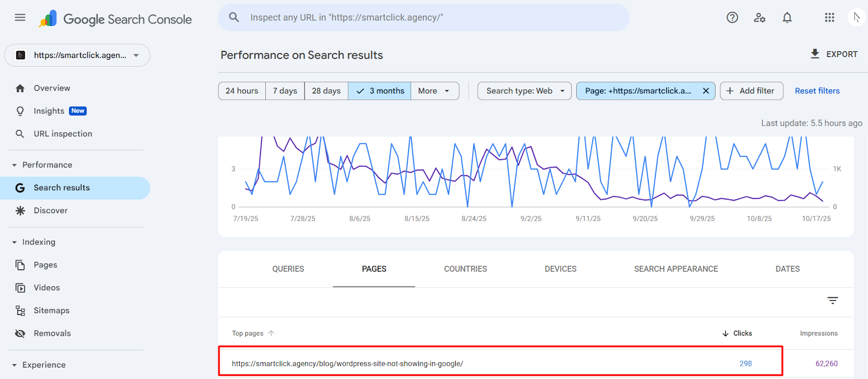
Task: Click the 9/2/25 date label on chart
Action: point(531,219)
